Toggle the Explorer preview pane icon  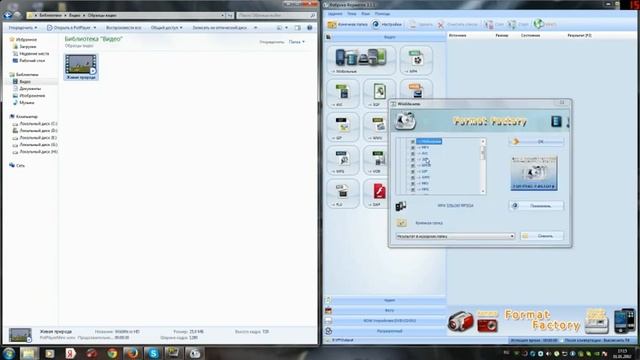[298, 28]
